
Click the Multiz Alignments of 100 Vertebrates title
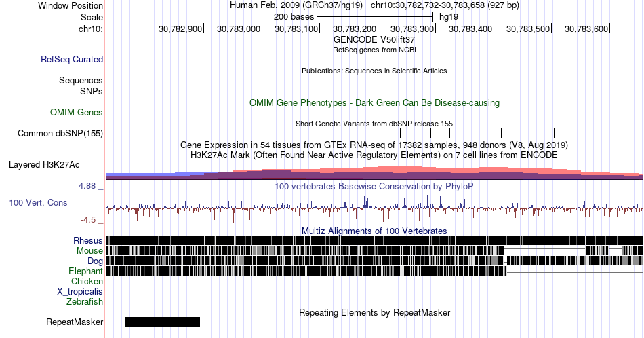click(x=374, y=231)
